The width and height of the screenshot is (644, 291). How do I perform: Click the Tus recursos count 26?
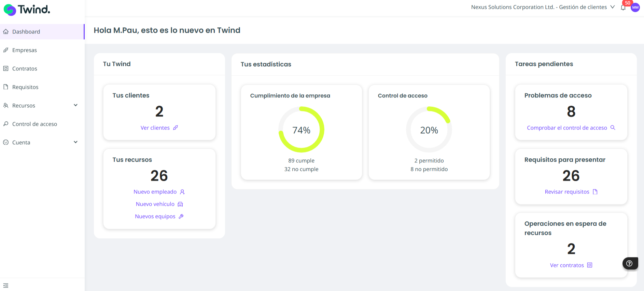[x=159, y=176]
